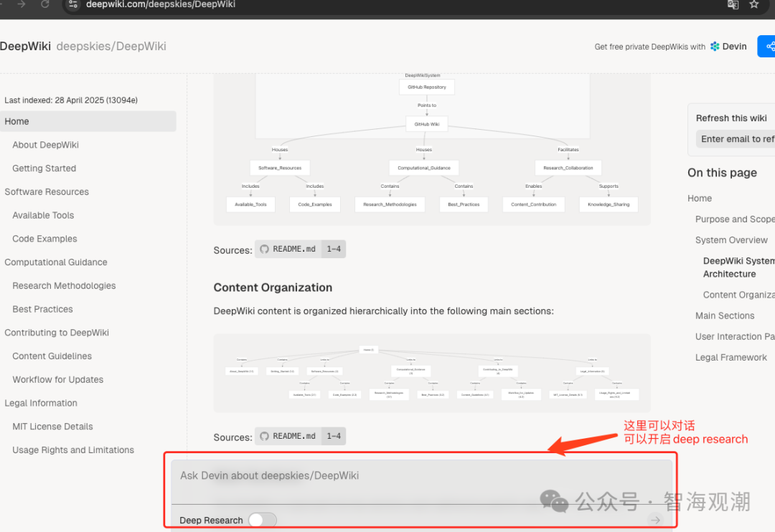Click the Enter email field
Viewport: 775px width, 532px height.
736,139
